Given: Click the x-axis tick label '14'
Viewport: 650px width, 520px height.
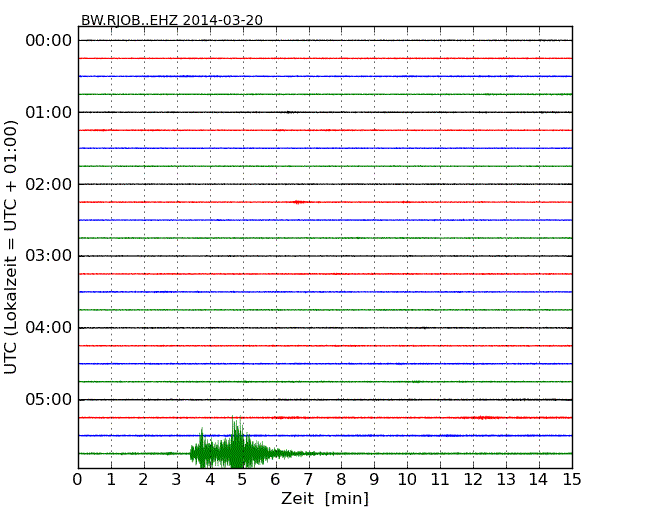Looking at the screenshot, I should tap(539, 480).
